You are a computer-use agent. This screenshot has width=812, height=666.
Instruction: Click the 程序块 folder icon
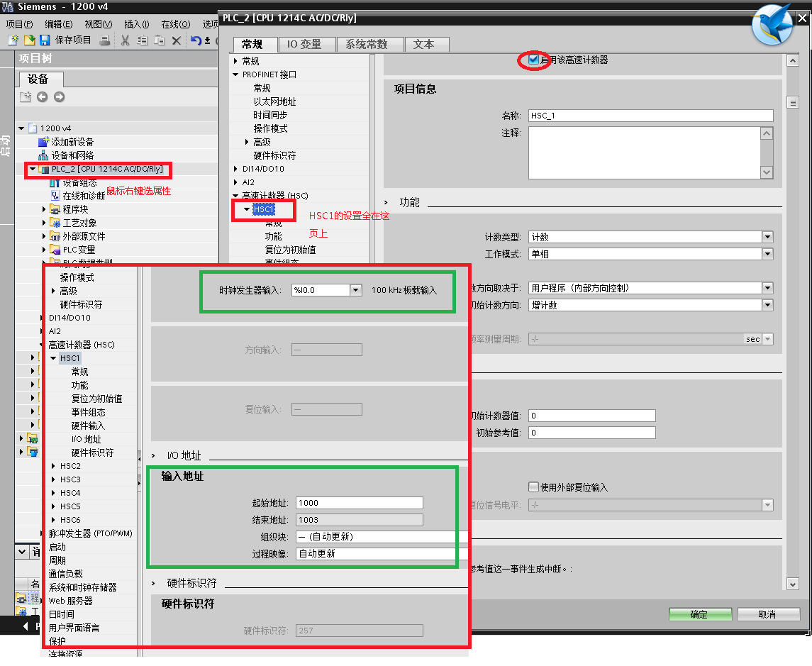[55, 209]
